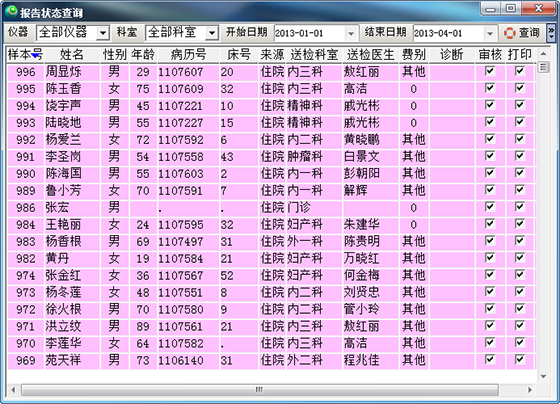This screenshot has height=404, width=560.
Task: Toggle 打印 checkbox for sample 986 张宏
Action: (520, 207)
